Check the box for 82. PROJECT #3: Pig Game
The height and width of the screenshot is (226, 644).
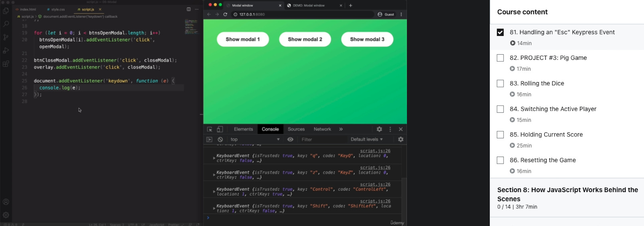pos(500,58)
